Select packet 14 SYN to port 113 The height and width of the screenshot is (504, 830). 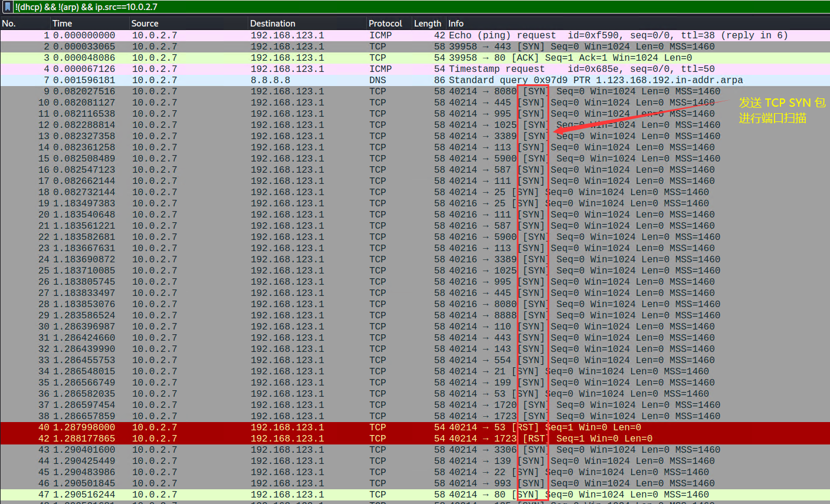click(x=415, y=147)
